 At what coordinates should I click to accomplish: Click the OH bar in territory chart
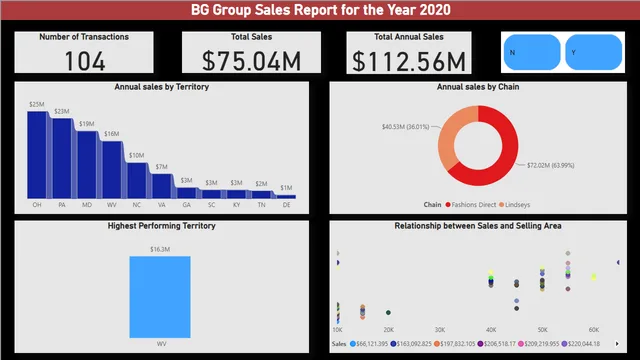(37, 155)
